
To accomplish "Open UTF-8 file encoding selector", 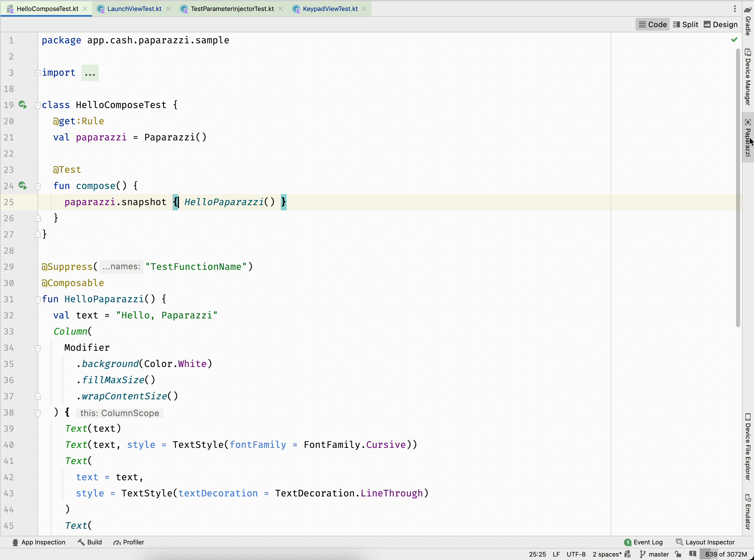I will (576, 554).
